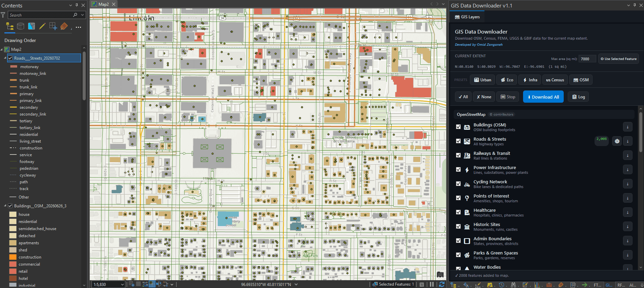Image resolution: width=644 pixels, height=288 pixels.
Task: Download the Healthcare layer
Action: [x=627, y=212]
